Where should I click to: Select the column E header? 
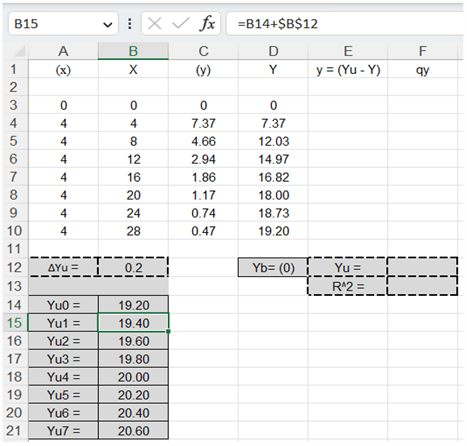(x=348, y=51)
